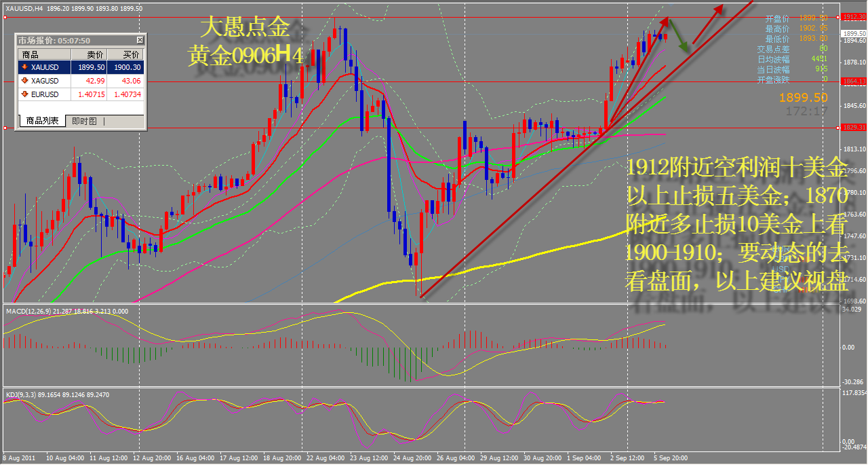
Task: Select the thick yellow moving average line
Action: (542, 255)
